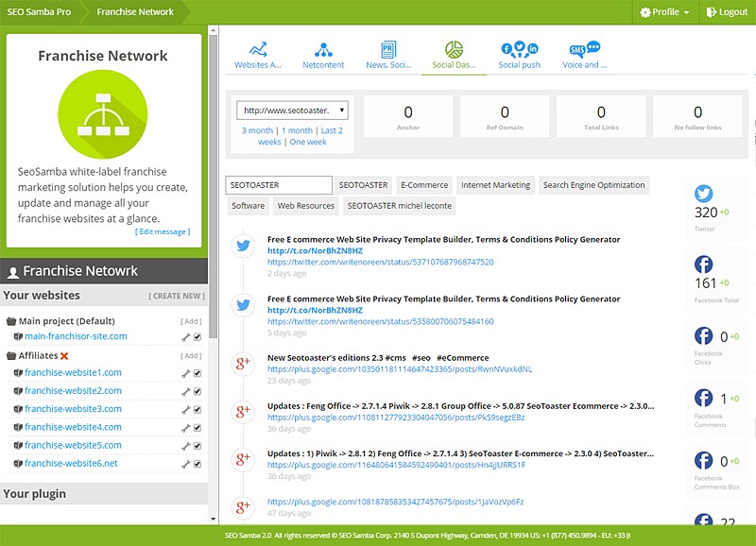756x546 pixels.
Task: Click Twitter icon of the 5 days ago post
Action: [x=243, y=305]
